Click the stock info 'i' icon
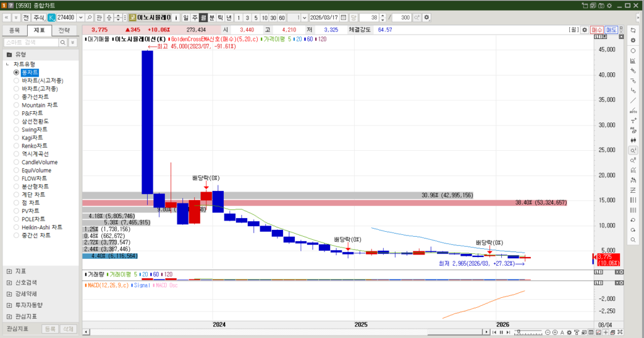Viewport: 644px width, 338px height. [176, 17]
